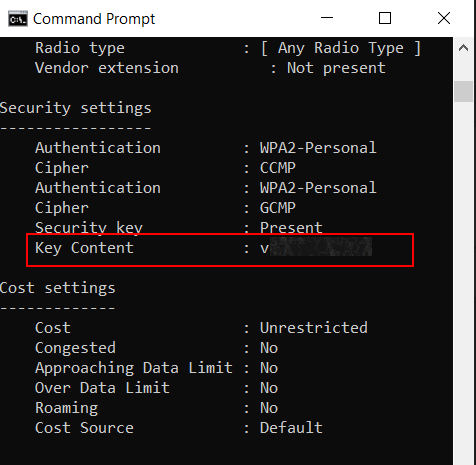This screenshot has width=476, height=465.
Task: Click the scrollbar track below the thumb
Action: [463, 283]
